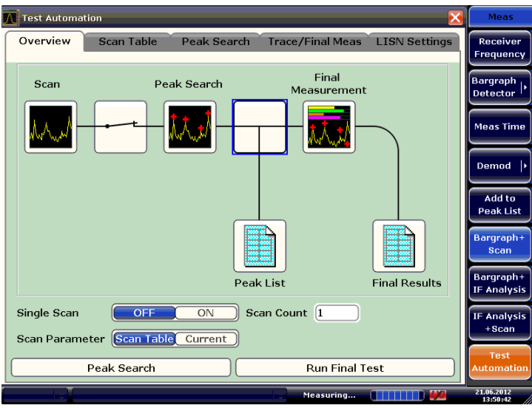Viewport: 532px width, 408px height.
Task: Click the date and time display
Action: tap(493, 395)
